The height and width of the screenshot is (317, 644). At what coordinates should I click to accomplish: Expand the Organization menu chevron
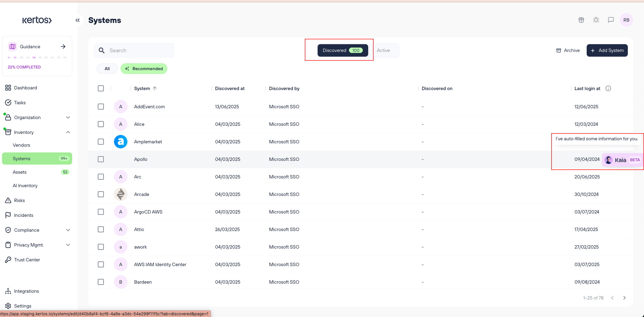tap(68, 117)
